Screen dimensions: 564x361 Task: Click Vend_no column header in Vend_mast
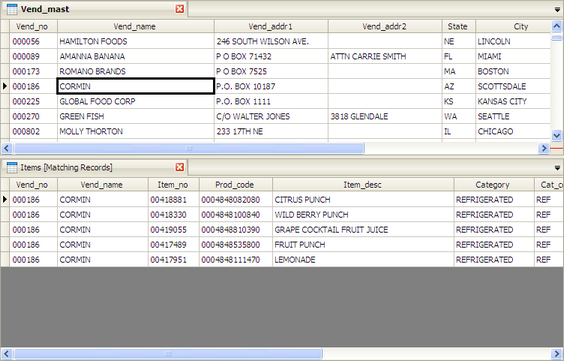click(x=33, y=26)
